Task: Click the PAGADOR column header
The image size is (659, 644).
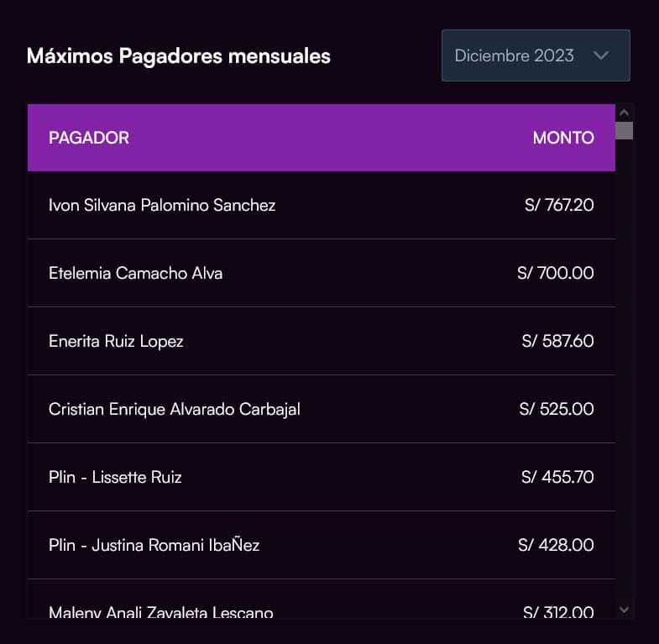Action: [x=89, y=138]
